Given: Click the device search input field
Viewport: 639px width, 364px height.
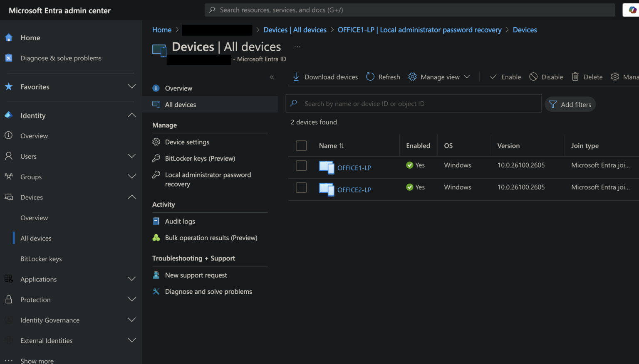Looking at the screenshot, I should point(414,103).
